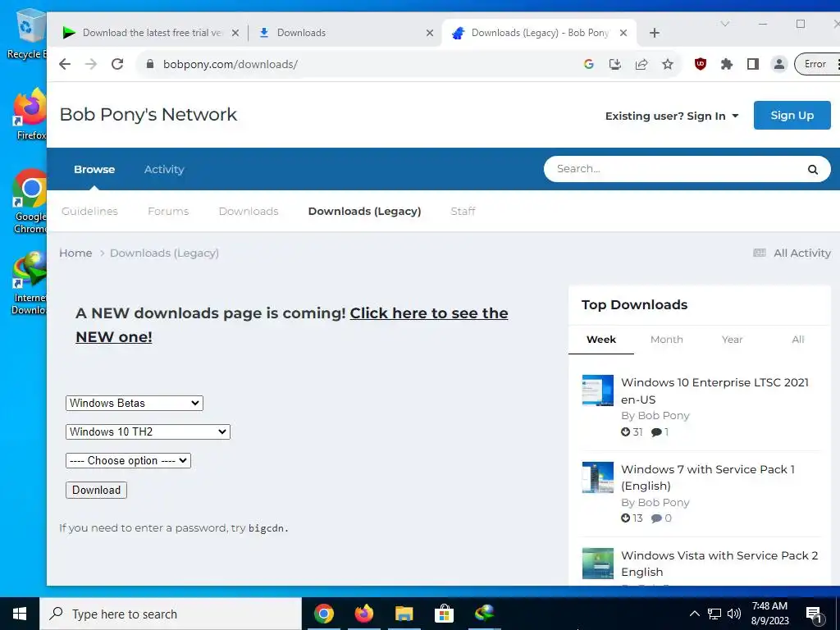Screen dimensions: 840x630
Task: Show hidden tray icons chevron
Action: tap(694, 614)
